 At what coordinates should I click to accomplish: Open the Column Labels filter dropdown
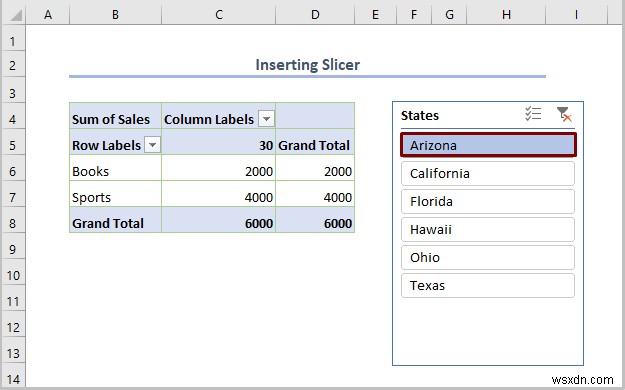[267, 119]
